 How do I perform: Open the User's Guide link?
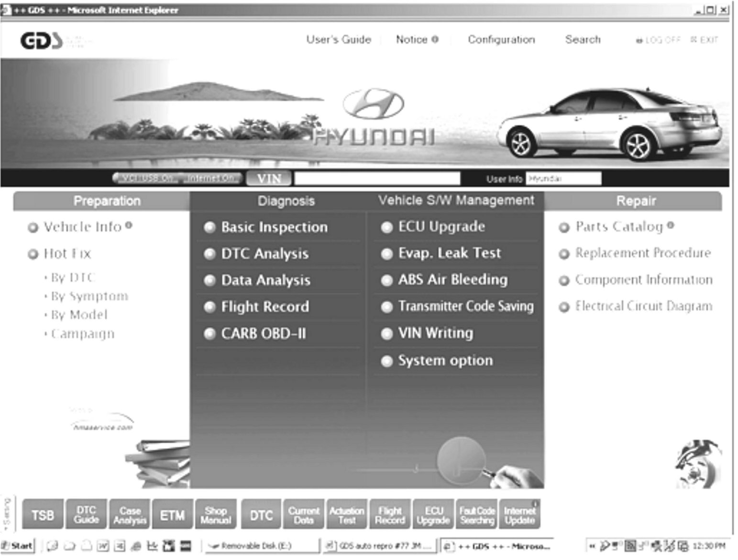coord(339,40)
